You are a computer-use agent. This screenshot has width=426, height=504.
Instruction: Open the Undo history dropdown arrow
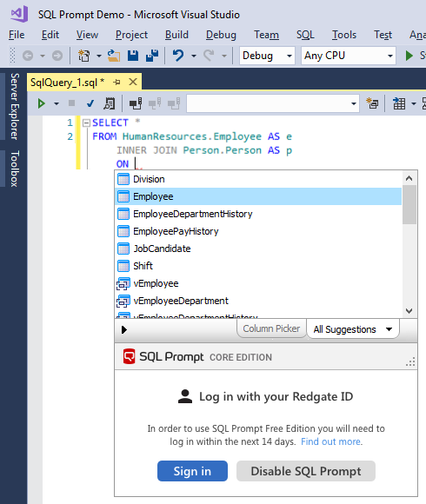click(x=194, y=56)
